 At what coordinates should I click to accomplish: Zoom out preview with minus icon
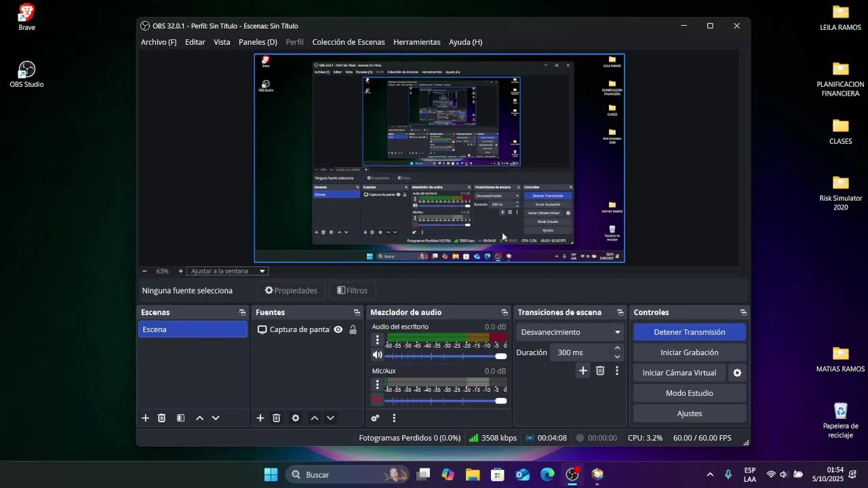pyautogui.click(x=144, y=271)
